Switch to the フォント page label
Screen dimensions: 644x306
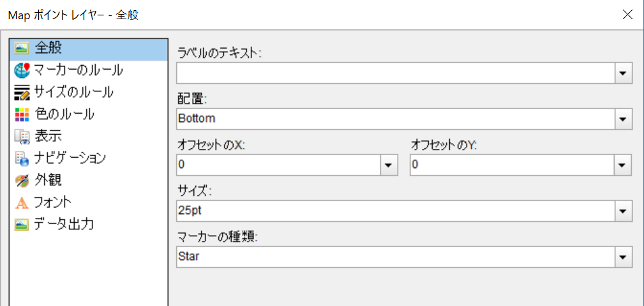[x=54, y=203]
